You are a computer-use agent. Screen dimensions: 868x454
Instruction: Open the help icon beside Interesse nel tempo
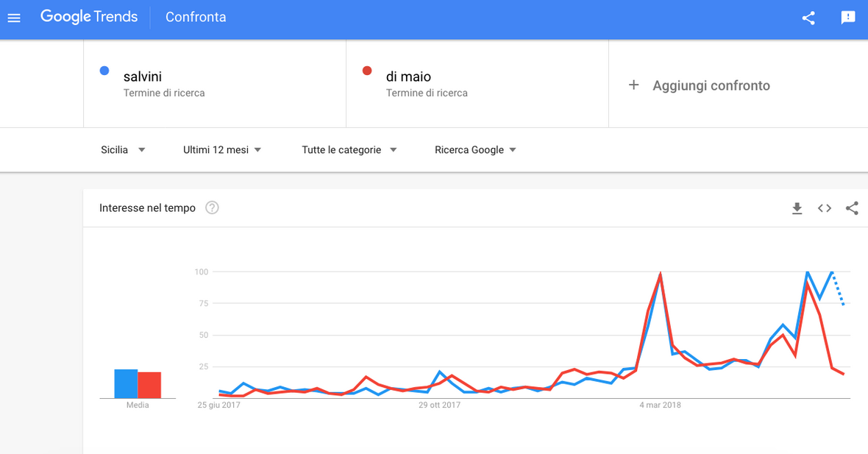[x=212, y=208]
